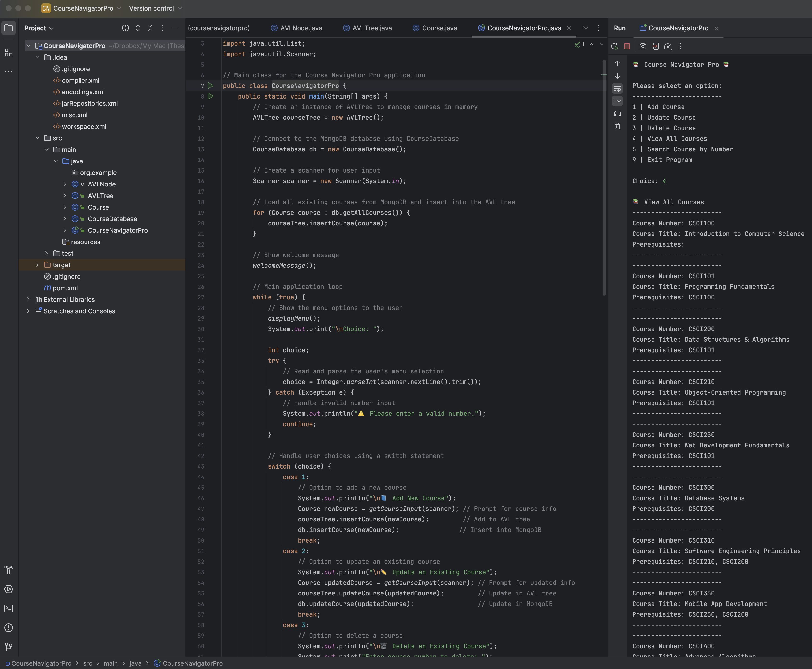Screen dimensions: 812x669
Task: Open editor tab options menu
Action: [598, 28]
